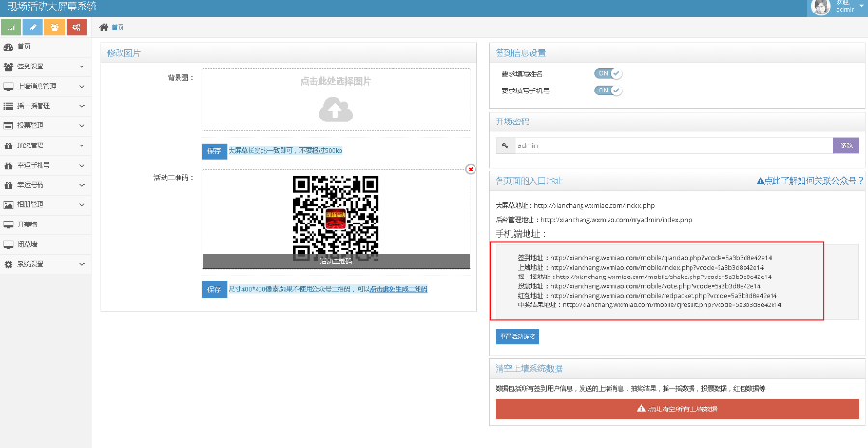Click the user avatar in top bar

(x=821, y=7)
